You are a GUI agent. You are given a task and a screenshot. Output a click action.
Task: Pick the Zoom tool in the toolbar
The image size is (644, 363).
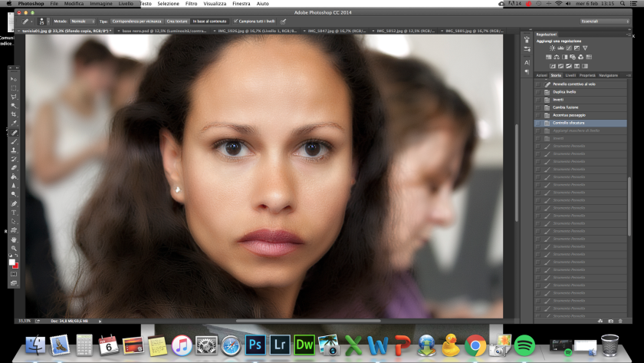tap(14, 249)
